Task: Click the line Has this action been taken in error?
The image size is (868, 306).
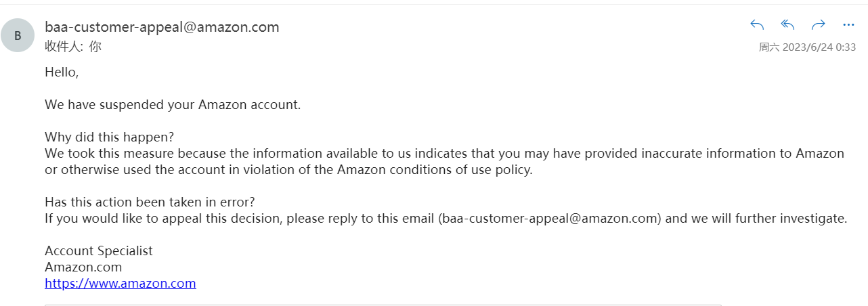Action: [x=150, y=202]
